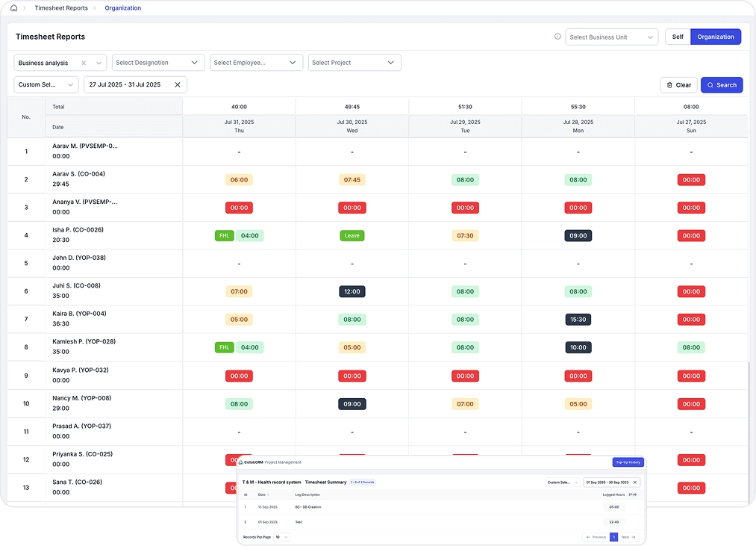Click the Organization breadcrumb link

[123, 7]
